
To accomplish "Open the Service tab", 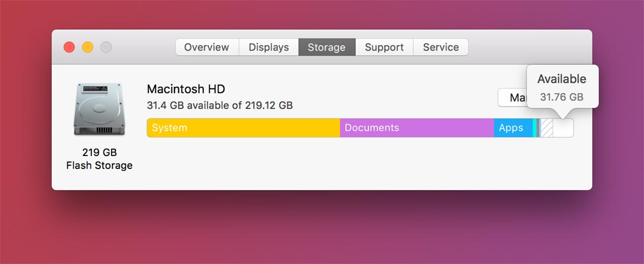I will pos(441,47).
